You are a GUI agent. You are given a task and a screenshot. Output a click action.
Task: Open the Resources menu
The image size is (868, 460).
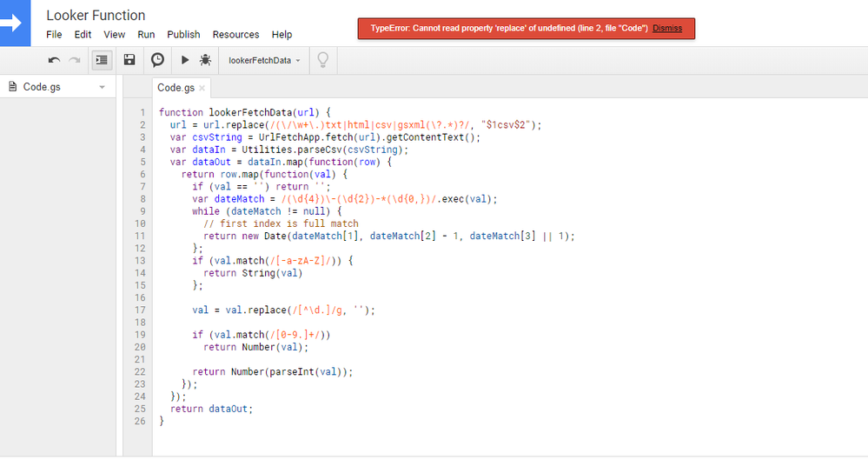[x=235, y=35]
